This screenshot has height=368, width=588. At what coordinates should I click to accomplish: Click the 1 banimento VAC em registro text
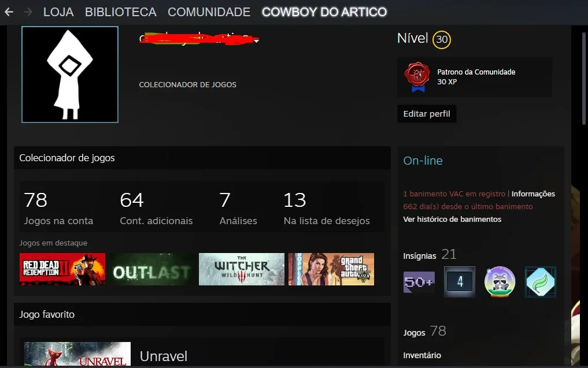click(x=454, y=194)
